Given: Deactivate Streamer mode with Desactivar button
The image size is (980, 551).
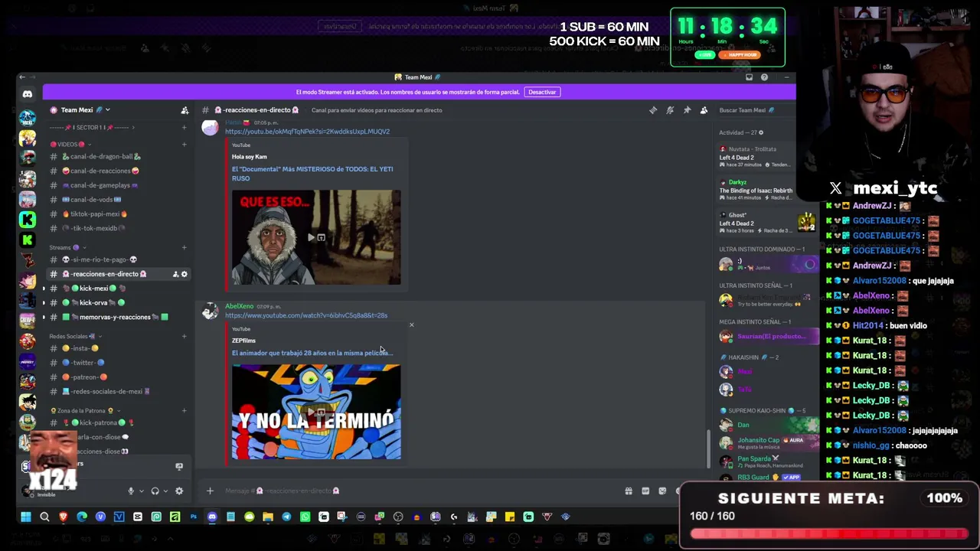Looking at the screenshot, I should 542,92.
